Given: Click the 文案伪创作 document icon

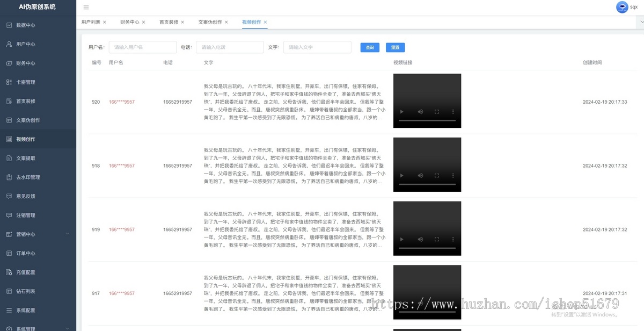Looking at the screenshot, I should click(x=9, y=120).
